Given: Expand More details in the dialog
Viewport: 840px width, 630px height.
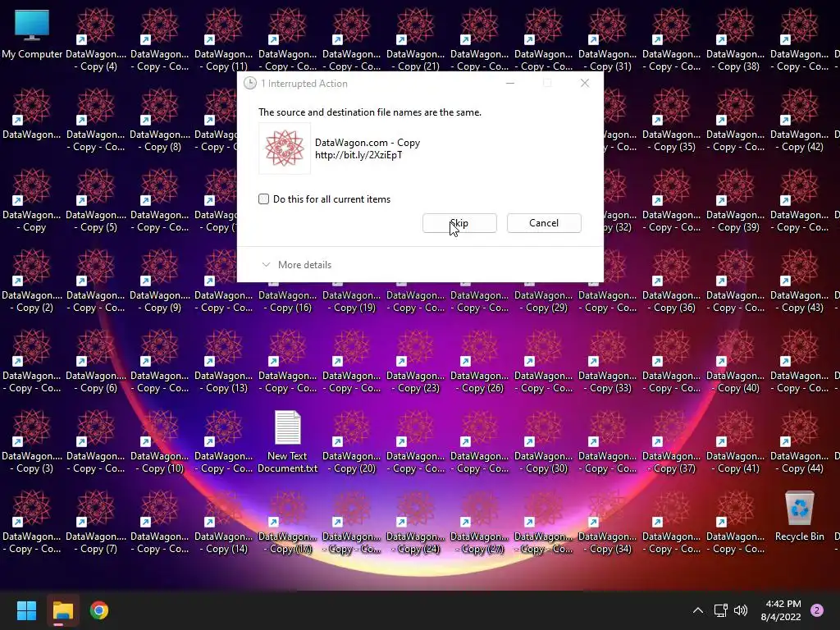Looking at the screenshot, I should click(x=296, y=265).
